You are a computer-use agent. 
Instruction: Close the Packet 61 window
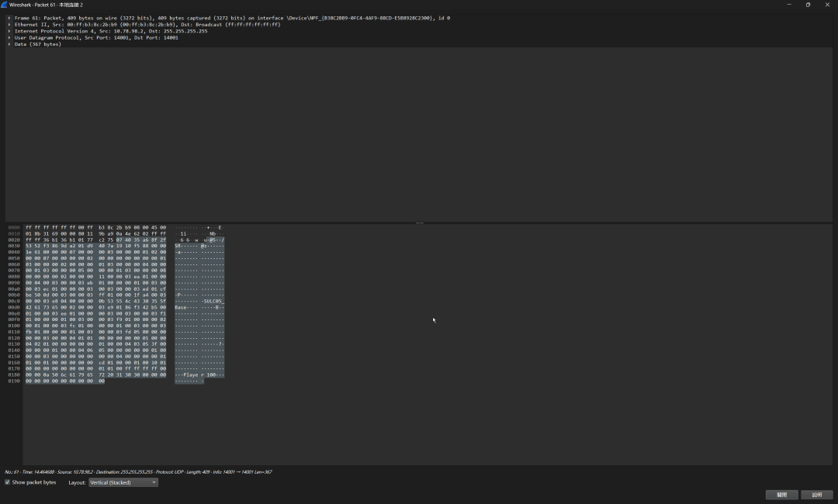click(x=827, y=5)
